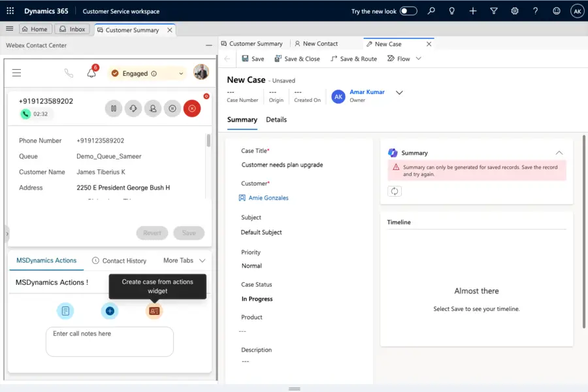Click Save in the case command bar
The width and height of the screenshot is (588, 392).
coord(253,59)
